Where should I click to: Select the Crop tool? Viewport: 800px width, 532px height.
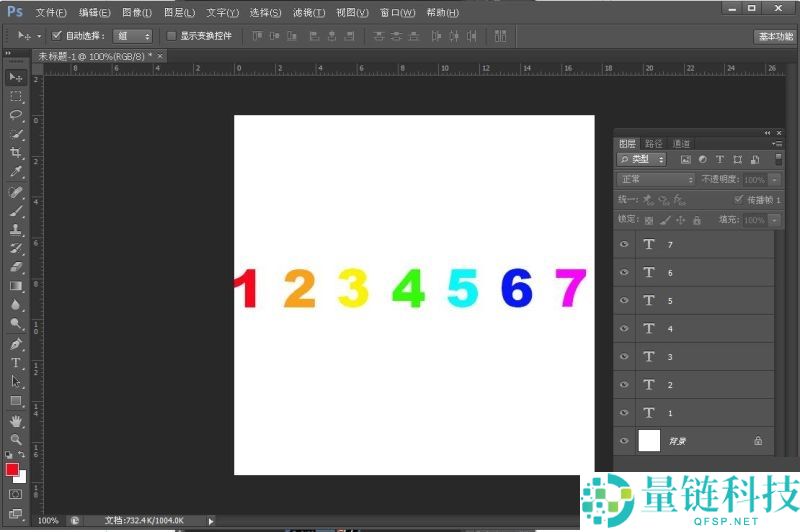[x=16, y=153]
